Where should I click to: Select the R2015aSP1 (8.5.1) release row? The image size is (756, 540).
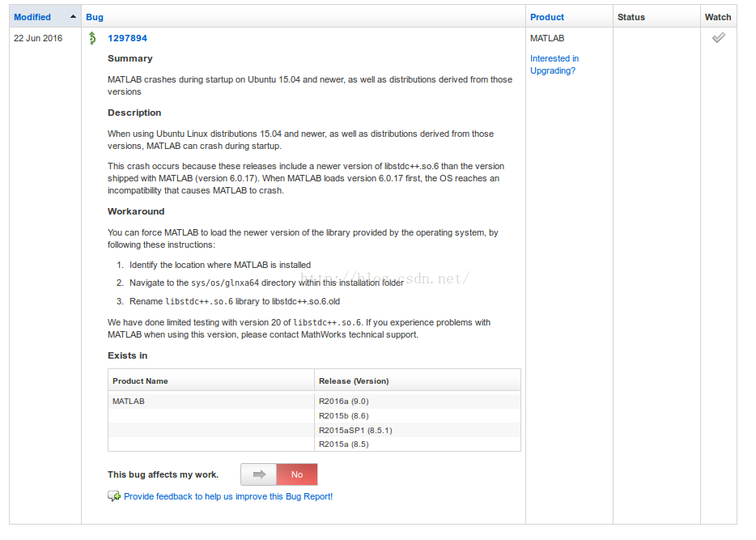click(x=355, y=430)
